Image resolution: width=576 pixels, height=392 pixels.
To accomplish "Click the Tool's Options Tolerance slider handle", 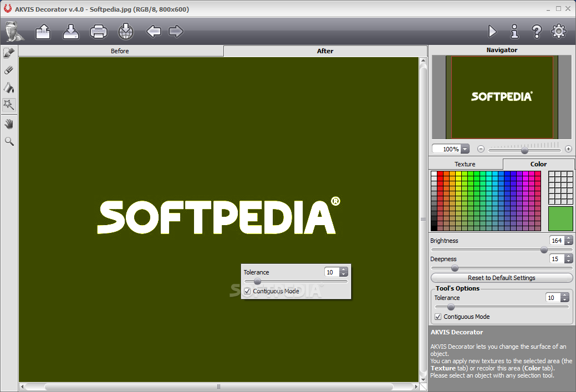I will 451,307.
